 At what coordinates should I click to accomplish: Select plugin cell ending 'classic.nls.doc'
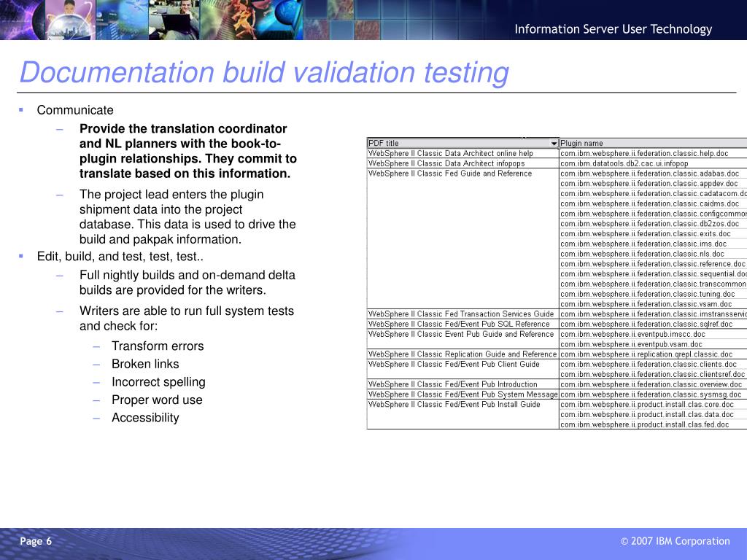tap(653, 254)
